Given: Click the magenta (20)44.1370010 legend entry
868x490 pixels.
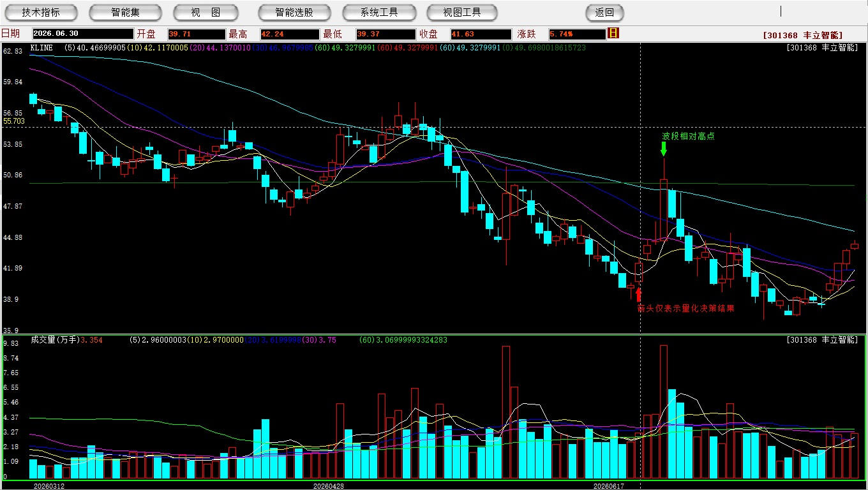Looking at the screenshot, I should click(219, 48).
